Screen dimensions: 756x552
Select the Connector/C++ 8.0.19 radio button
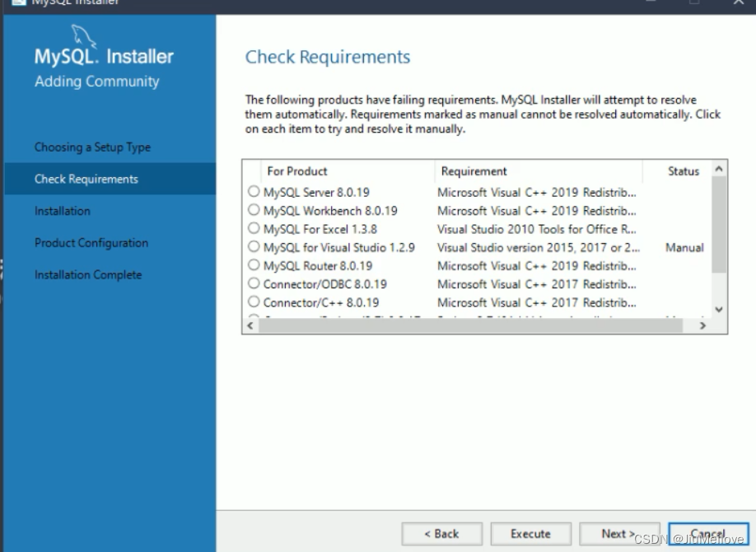click(254, 302)
